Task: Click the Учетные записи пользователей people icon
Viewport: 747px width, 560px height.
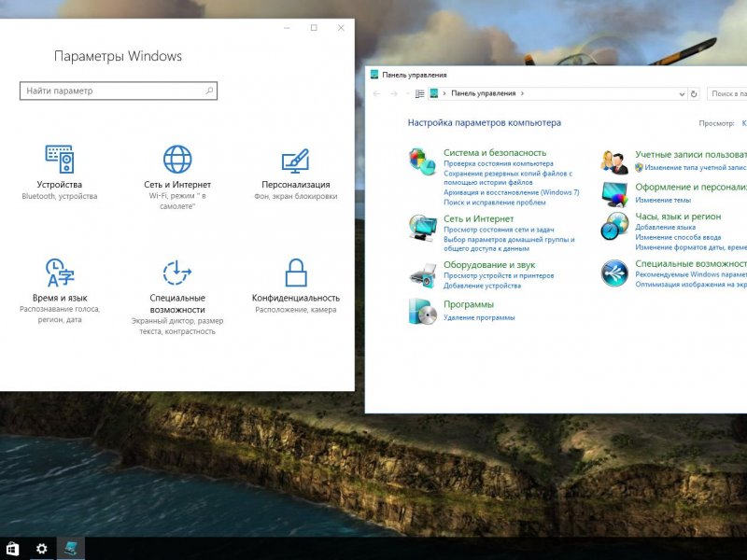Action: tap(614, 161)
